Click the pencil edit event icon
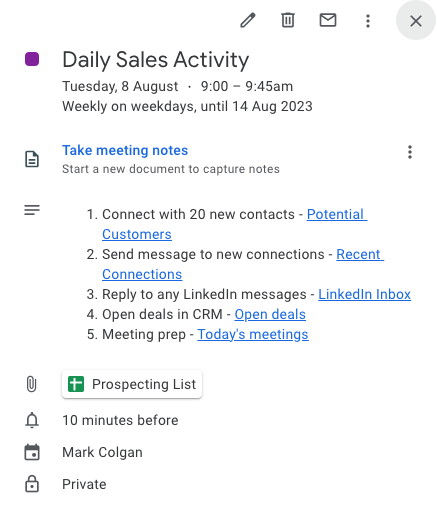437x511 pixels. pos(248,21)
